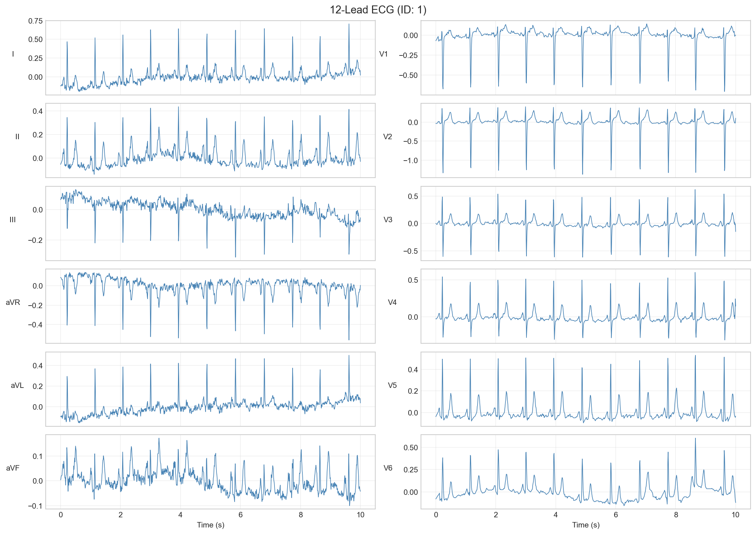Click the V1 lead label
This screenshot has width=756, height=534.
(383, 54)
